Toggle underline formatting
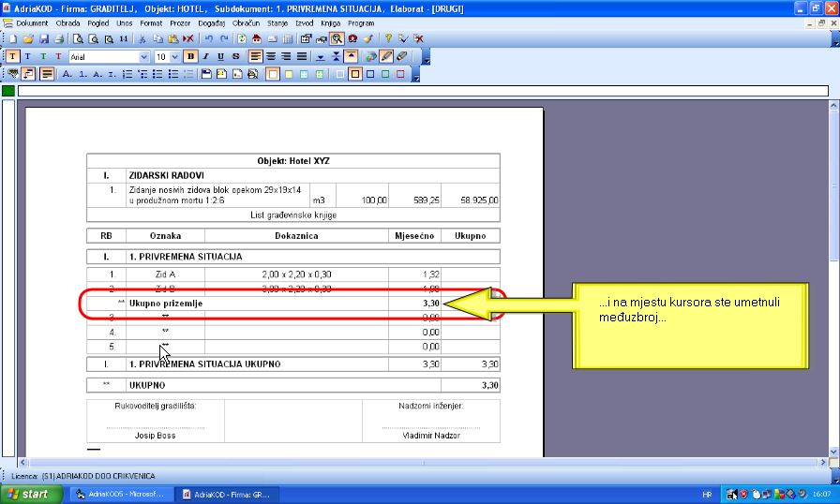Screen dimensions: 840x504 [220, 56]
